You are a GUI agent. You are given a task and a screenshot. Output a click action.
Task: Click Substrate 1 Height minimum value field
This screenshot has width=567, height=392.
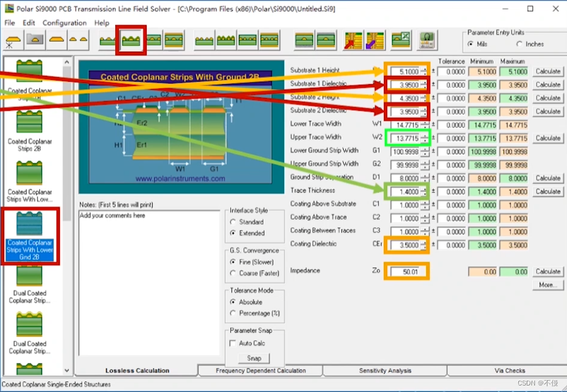coord(483,72)
